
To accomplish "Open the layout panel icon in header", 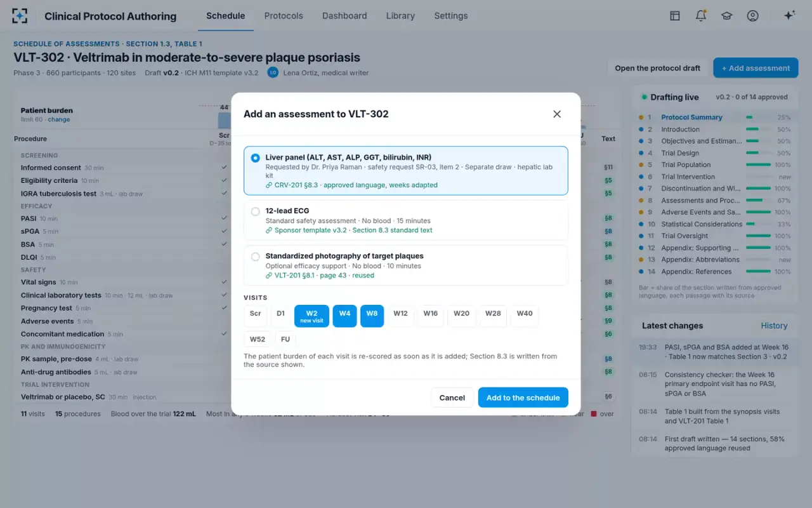I will [x=675, y=16].
